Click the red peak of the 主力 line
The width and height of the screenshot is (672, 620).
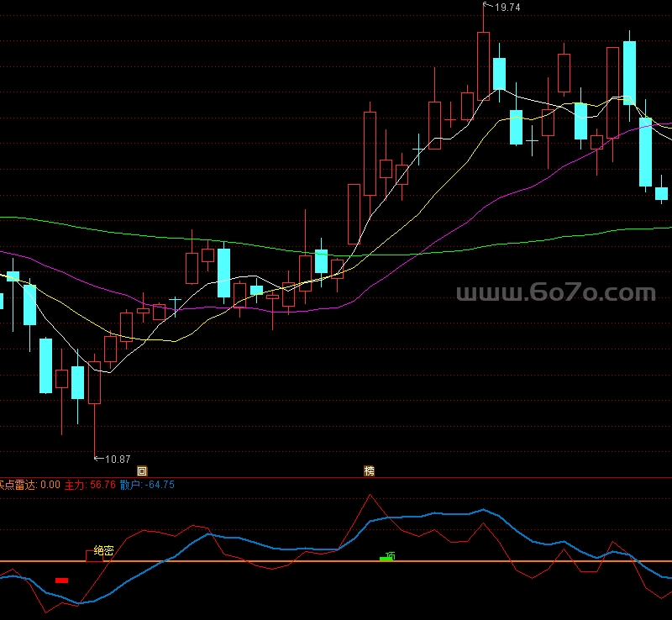click(x=370, y=495)
